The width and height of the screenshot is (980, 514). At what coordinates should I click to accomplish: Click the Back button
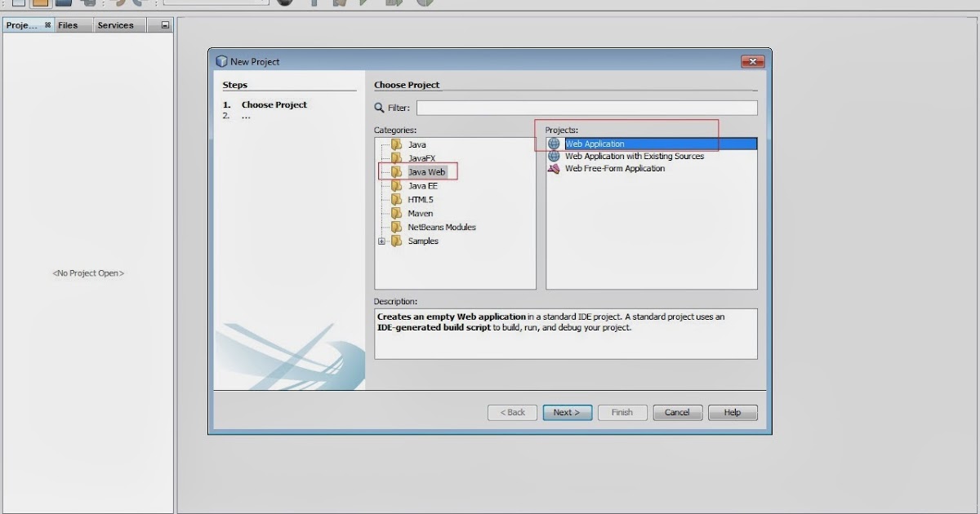[512, 413]
